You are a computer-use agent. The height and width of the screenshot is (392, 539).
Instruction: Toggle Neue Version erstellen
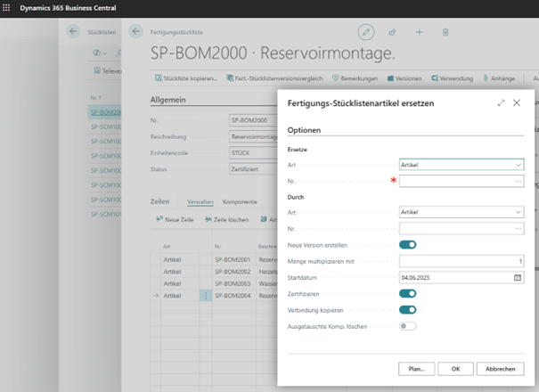408,245
